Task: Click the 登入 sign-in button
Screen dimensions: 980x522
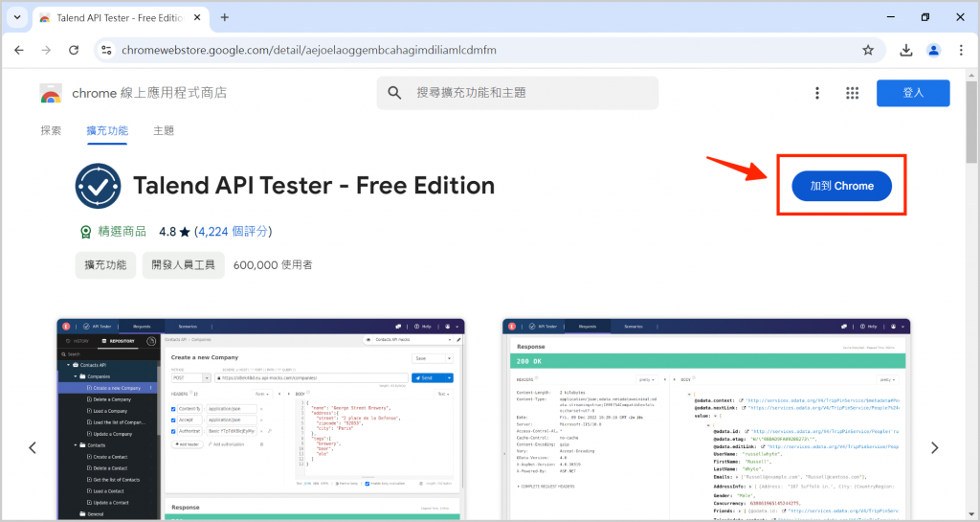Action: (x=913, y=93)
